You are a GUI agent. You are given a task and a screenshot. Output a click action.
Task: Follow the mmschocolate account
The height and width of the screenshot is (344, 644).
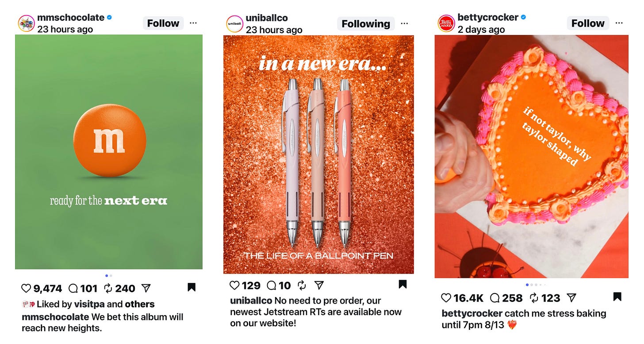163,23
